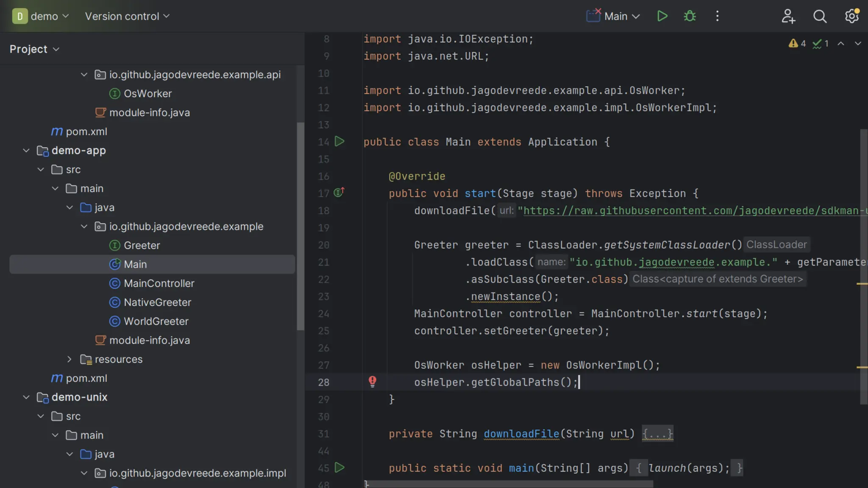Expand the folded downloadFile method body

click(657, 434)
